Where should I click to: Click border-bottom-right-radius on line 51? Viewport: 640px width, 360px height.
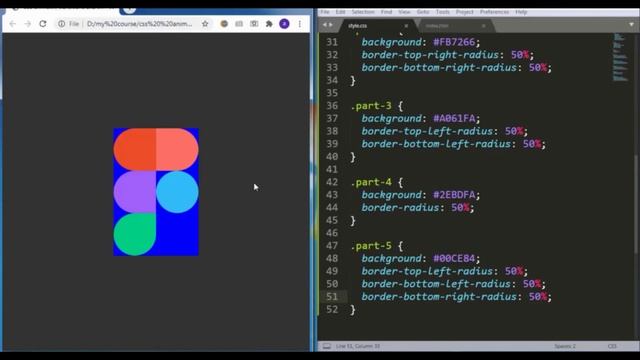click(439, 297)
